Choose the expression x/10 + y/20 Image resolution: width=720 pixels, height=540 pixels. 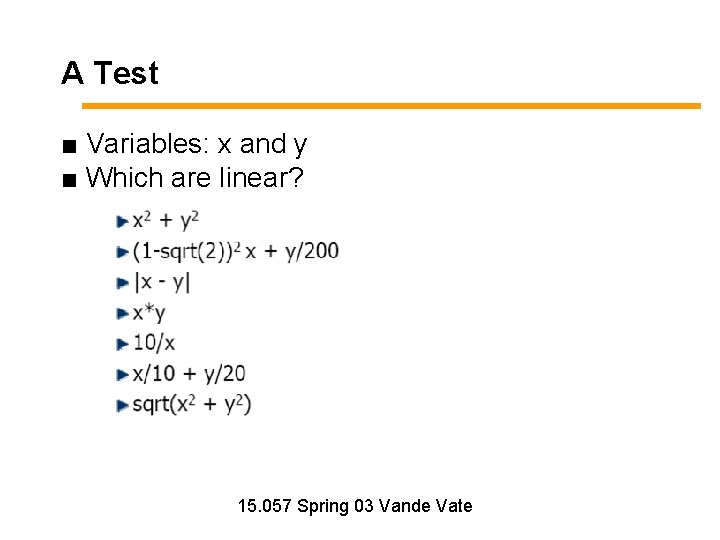(189, 374)
